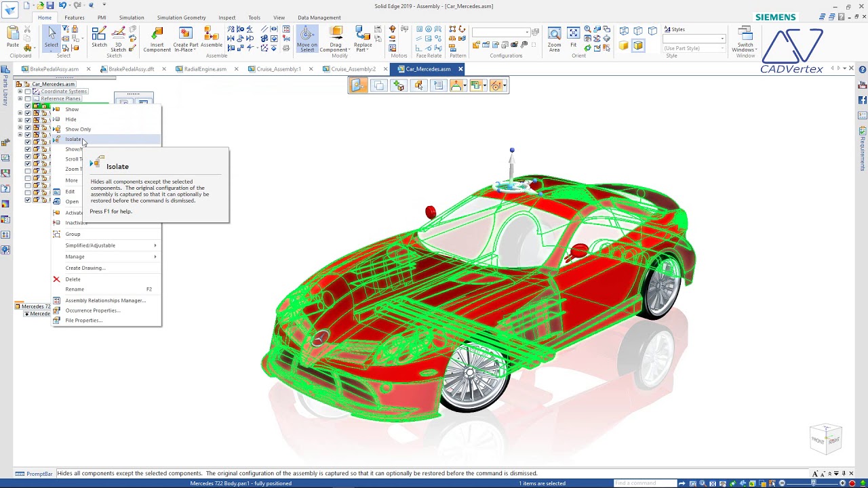
Task: Start a new 2D Sketch
Action: pyautogui.click(x=99, y=38)
